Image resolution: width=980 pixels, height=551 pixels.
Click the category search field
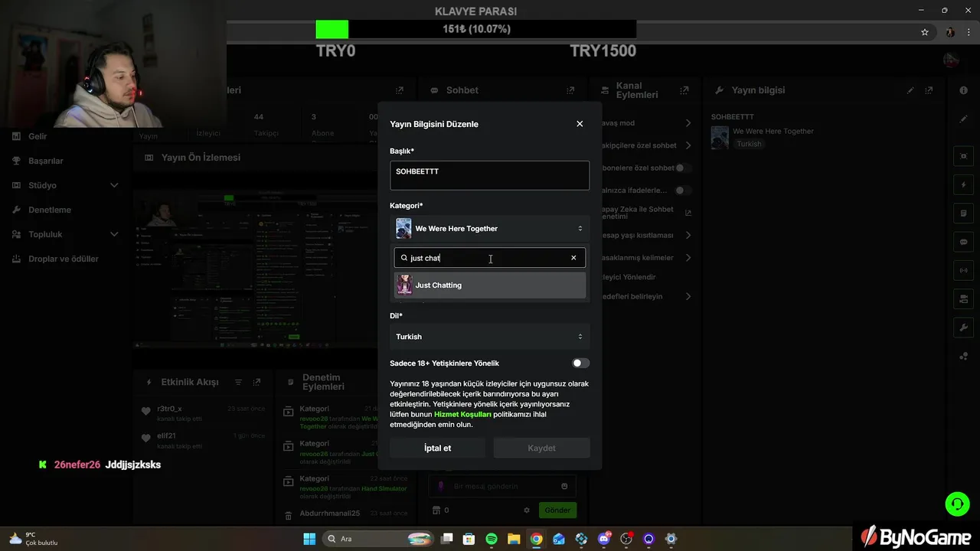pyautogui.click(x=489, y=258)
